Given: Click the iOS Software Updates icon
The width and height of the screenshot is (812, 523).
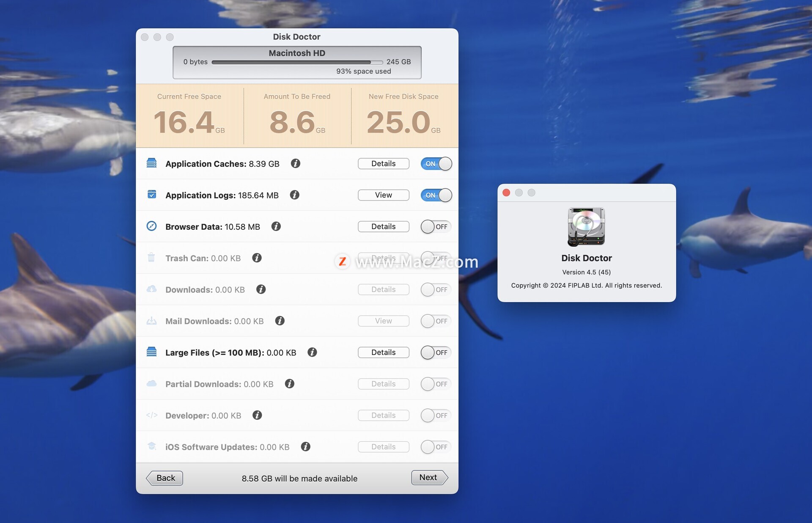Looking at the screenshot, I should (151, 446).
